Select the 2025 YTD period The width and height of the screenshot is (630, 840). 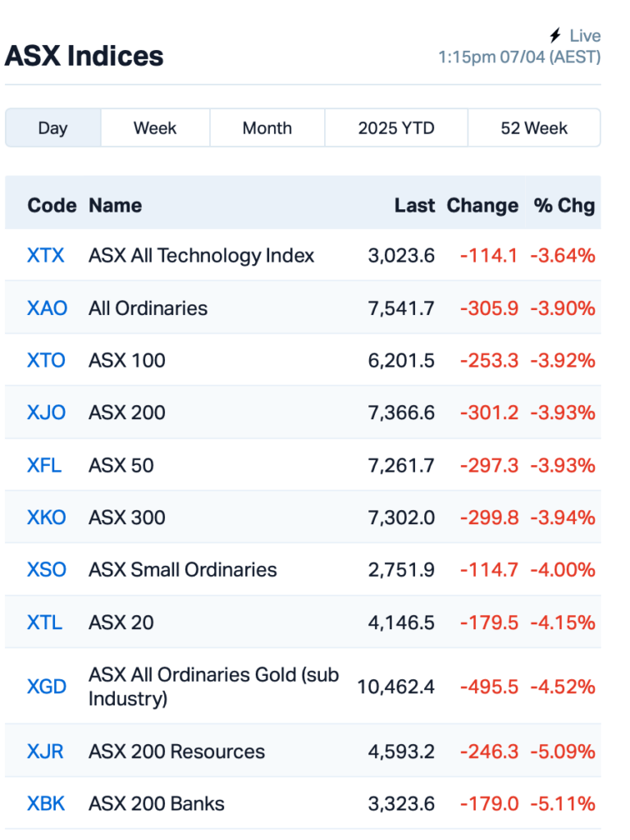(396, 128)
